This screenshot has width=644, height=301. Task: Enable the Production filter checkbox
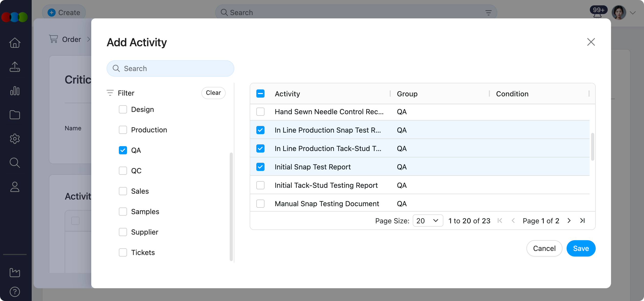point(123,130)
